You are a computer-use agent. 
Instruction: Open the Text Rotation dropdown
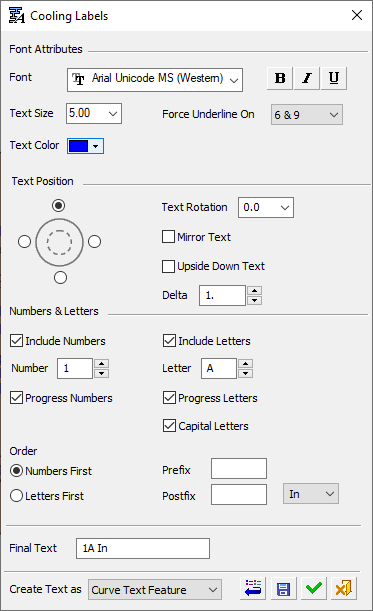266,207
